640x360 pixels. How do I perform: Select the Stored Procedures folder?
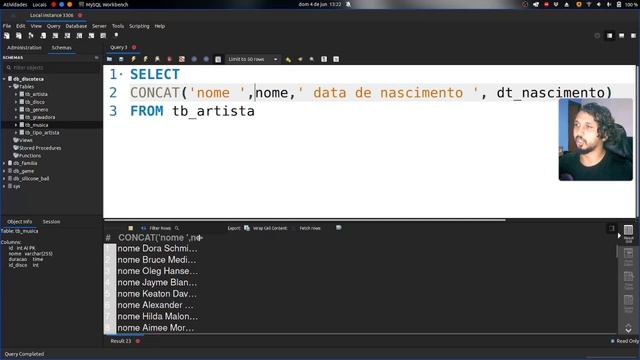(40, 148)
